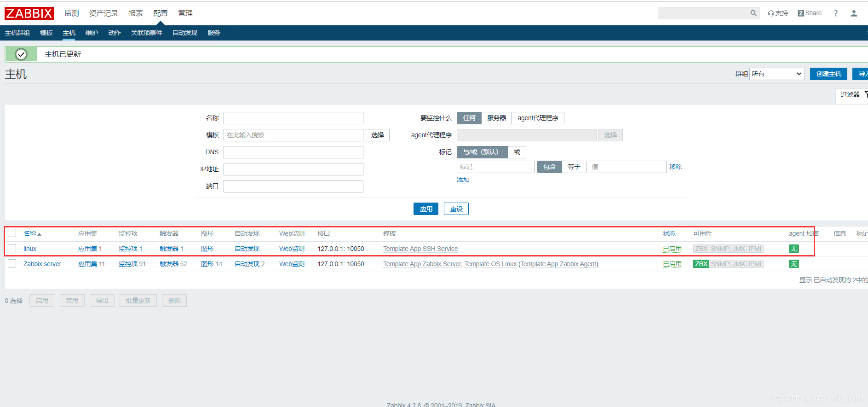Open the Support link
The width and height of the screenshot is (868, 407).
(778, 13)
